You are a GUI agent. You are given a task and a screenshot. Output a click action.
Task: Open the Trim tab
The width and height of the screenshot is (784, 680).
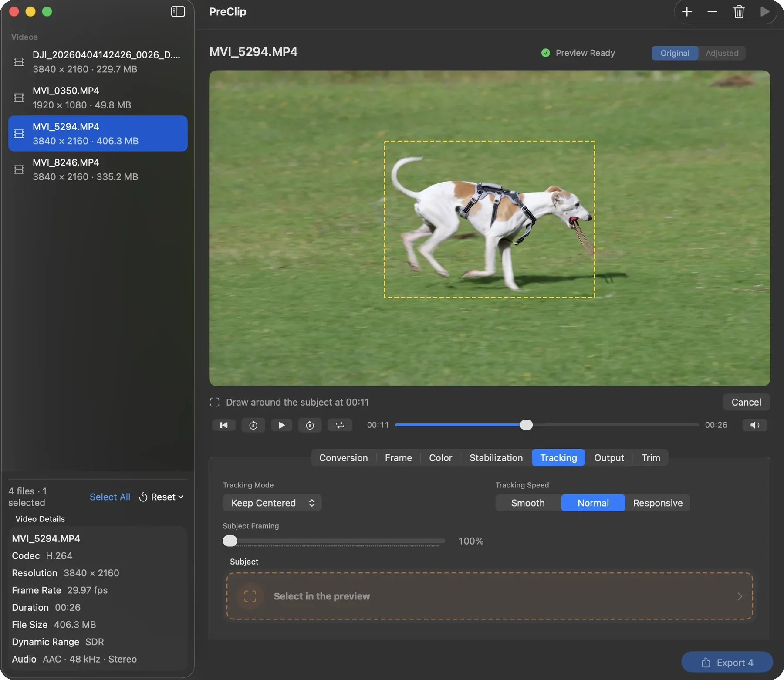click(651, 458)
